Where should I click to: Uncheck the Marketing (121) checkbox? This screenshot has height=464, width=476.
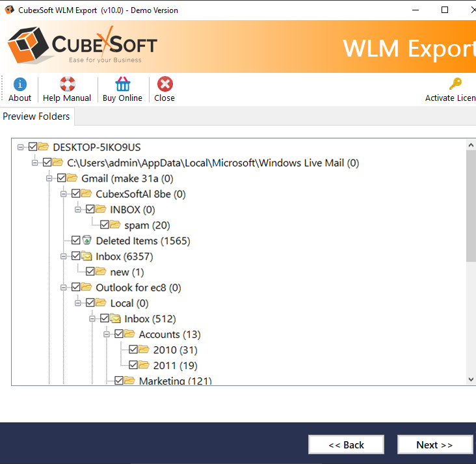pos(119,381)
